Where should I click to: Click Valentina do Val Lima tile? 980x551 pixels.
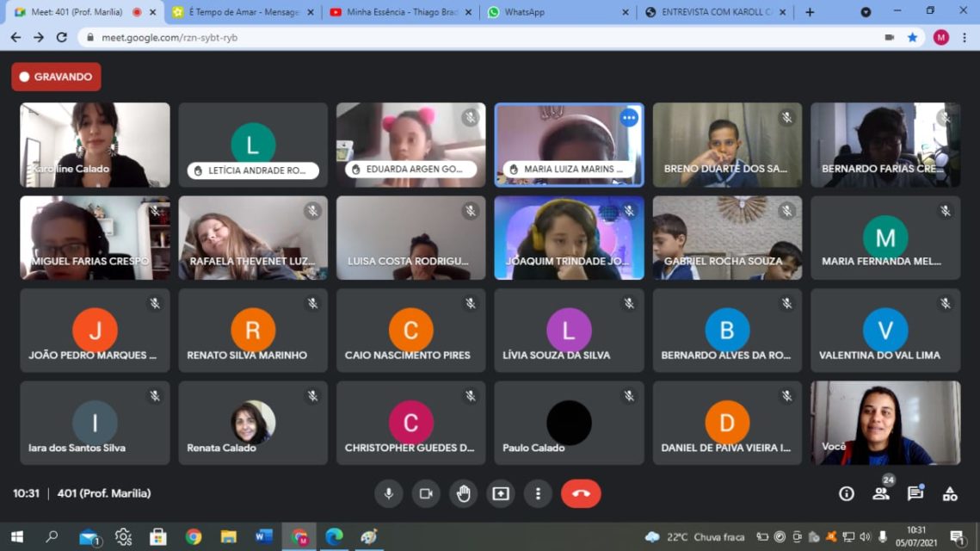point(885,331)
